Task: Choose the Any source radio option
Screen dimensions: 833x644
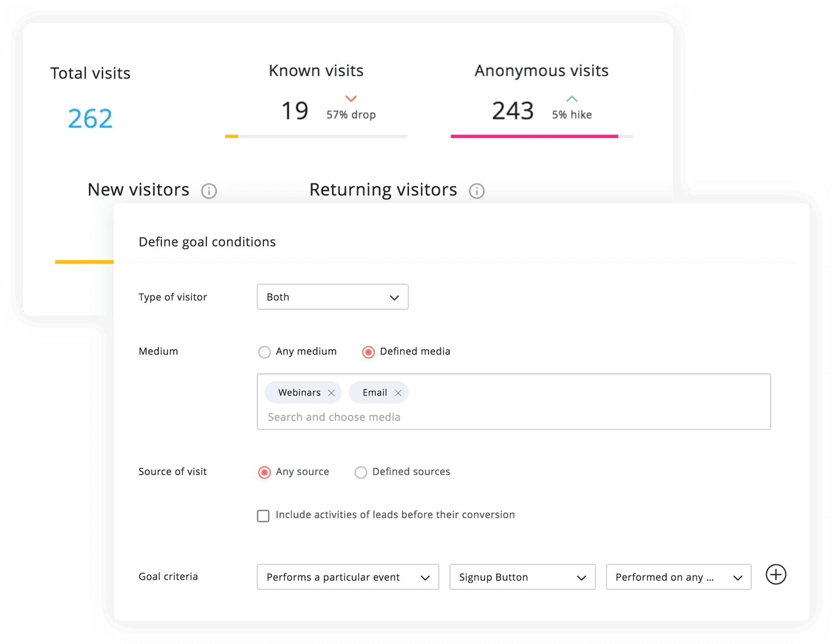Action: [x=265, y=472]
